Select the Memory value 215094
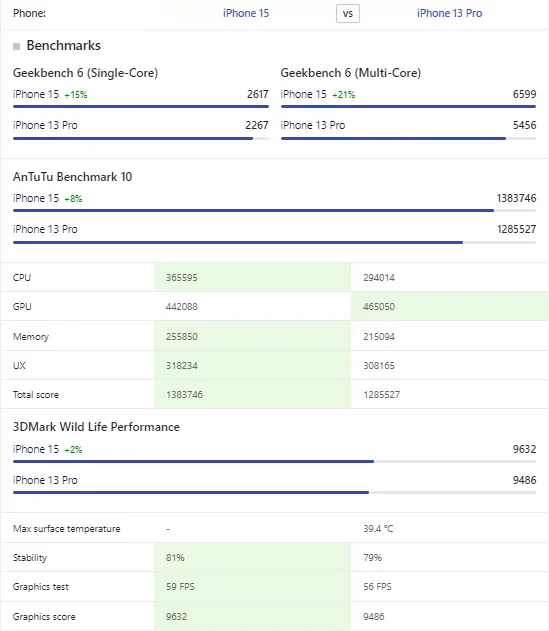 coord(379,336)
